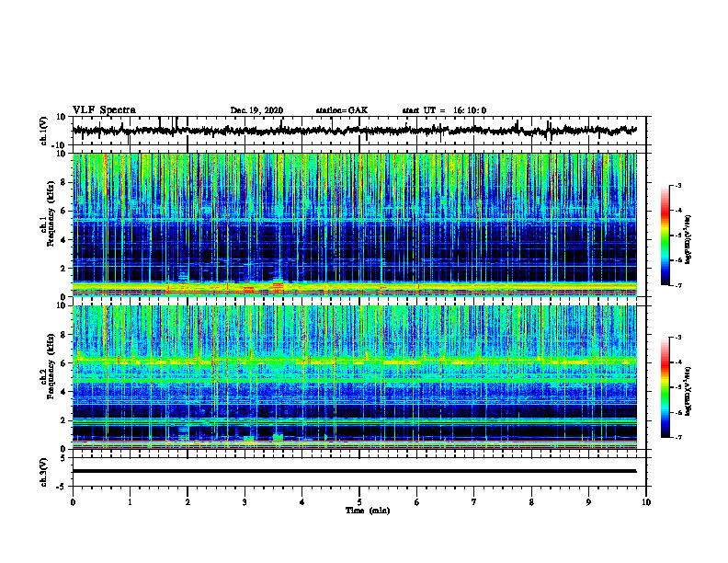Click the "8" kHz tick of ch.1 spectrogram
The image size is (728, 563).
coord(64,182)
